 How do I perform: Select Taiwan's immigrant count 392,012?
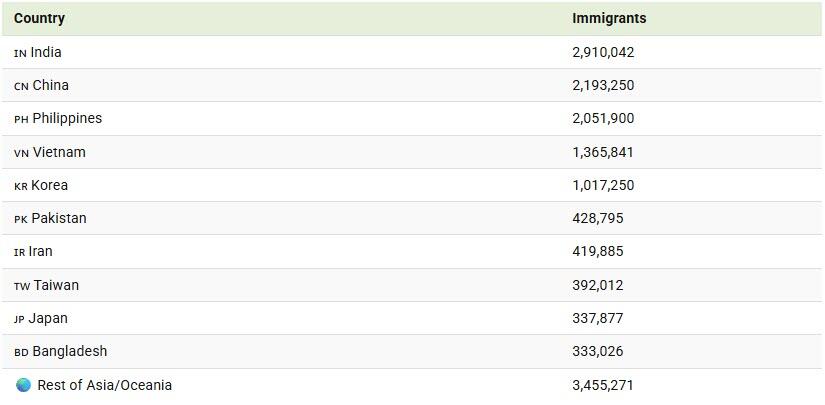598,285
